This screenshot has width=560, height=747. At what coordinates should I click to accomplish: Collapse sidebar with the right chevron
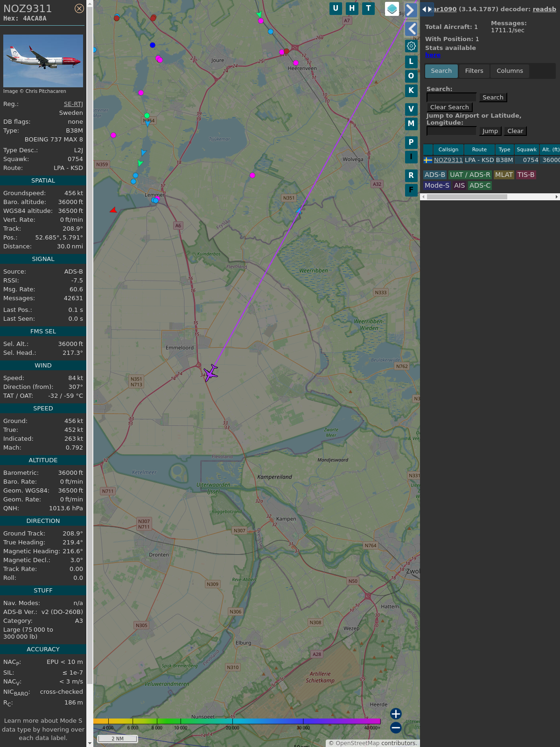pyautogui.click(x=410, y=10)
